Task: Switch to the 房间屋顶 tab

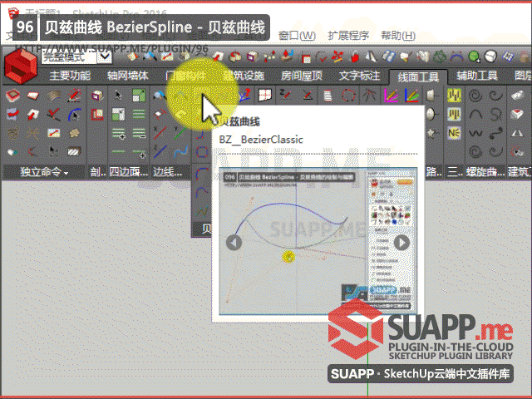Action: pyautogui.click(x=302, y=76)
